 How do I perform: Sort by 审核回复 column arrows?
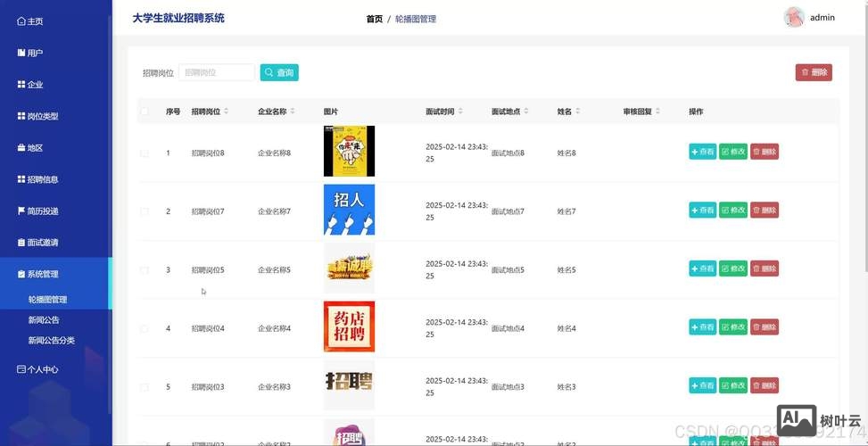pos(657,111)
